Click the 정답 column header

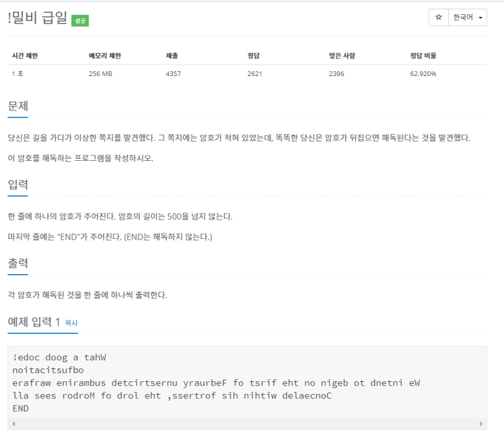click(253, 56)
